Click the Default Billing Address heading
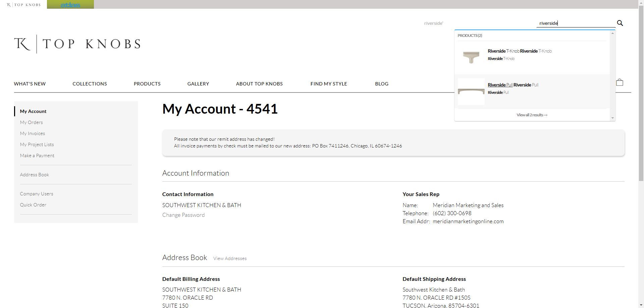The height and width of the screenshot is (308, 644). pyautogui.click(x=191, y=279)
